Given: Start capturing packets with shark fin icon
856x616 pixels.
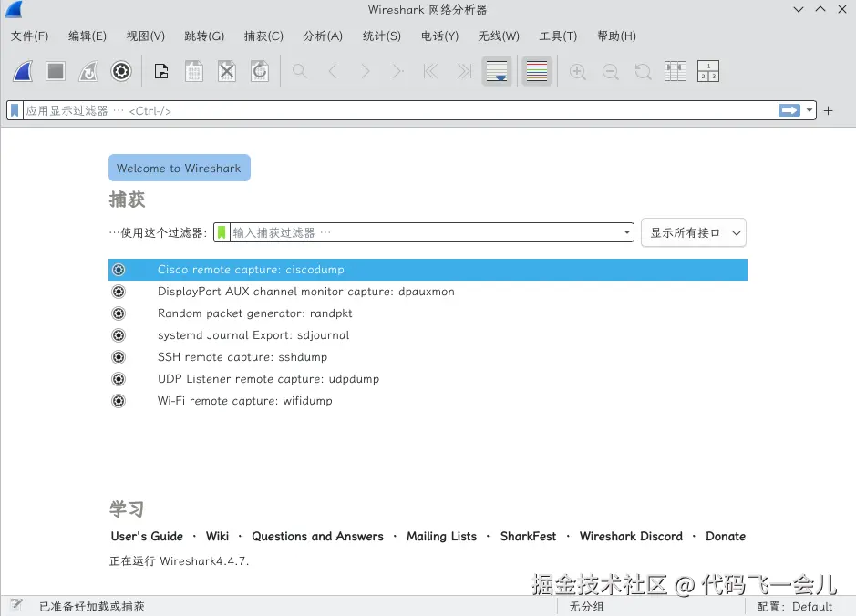Looking at the screenshot, I should pos(23,71).
